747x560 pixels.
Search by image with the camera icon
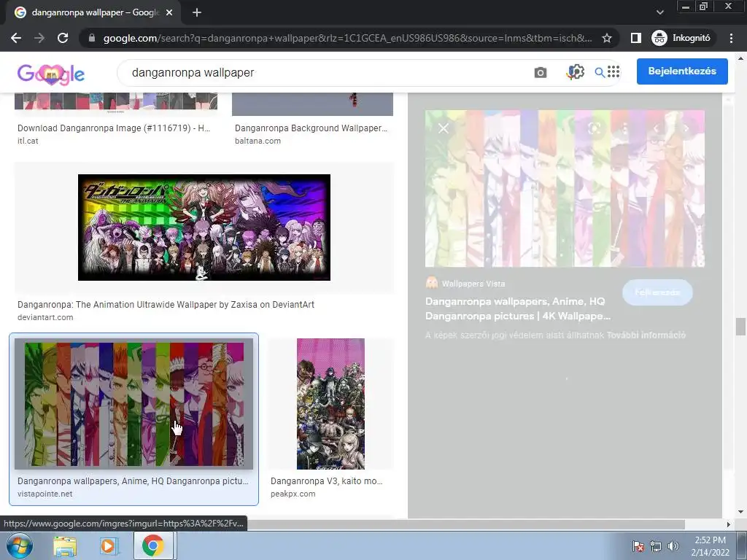(541, 72)
